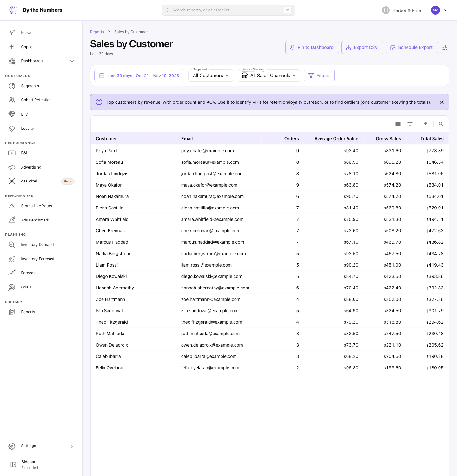Sort by Orders column header
This screenshot has height=476, width=457.
(292, 139)
